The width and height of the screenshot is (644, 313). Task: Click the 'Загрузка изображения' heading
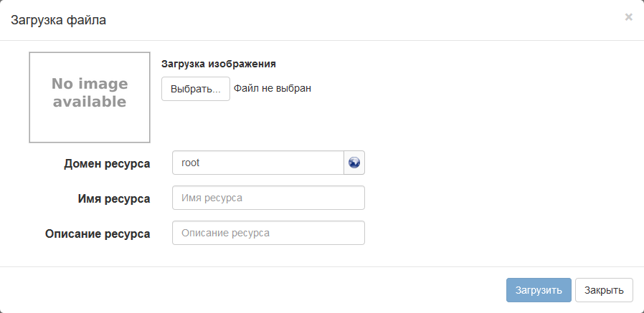pos(219,64)
